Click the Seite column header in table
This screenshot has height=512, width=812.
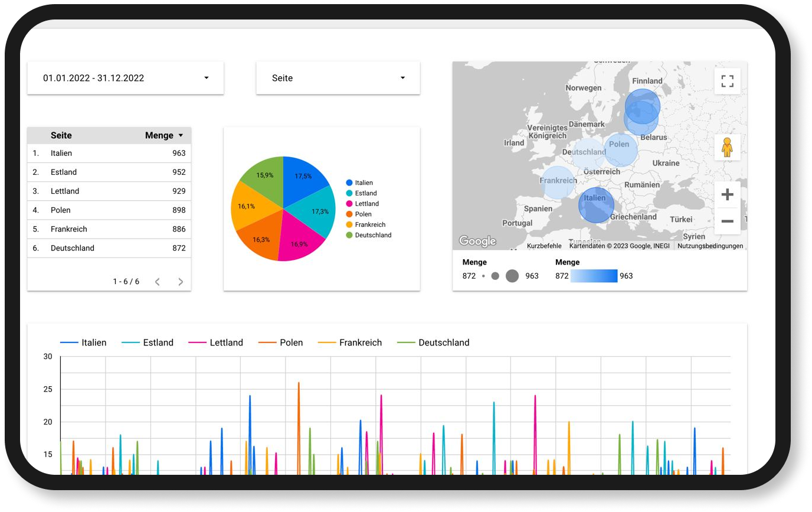[61, 135]
